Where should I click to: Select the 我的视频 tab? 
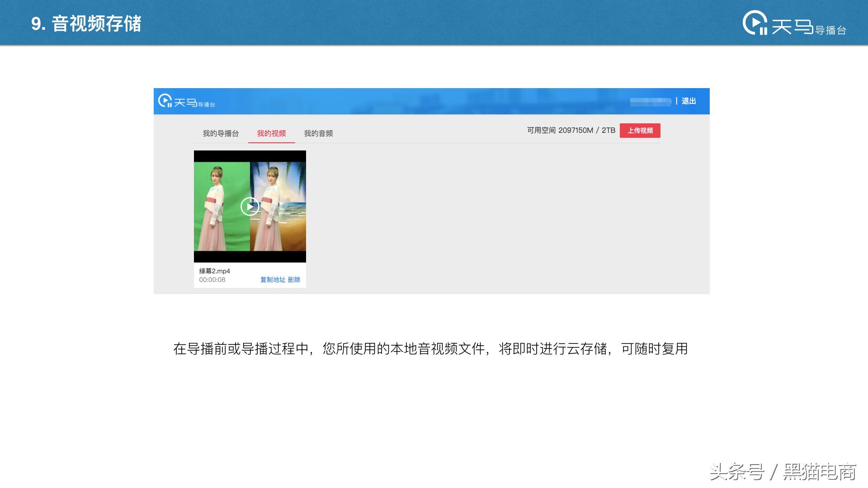pyautogui.click(x=271, y=133)
